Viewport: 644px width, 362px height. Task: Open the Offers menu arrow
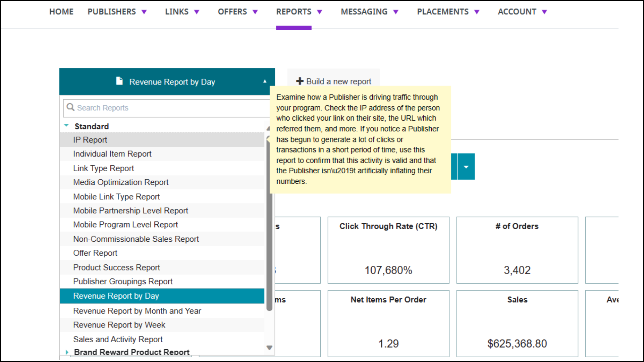coord(255,12)
